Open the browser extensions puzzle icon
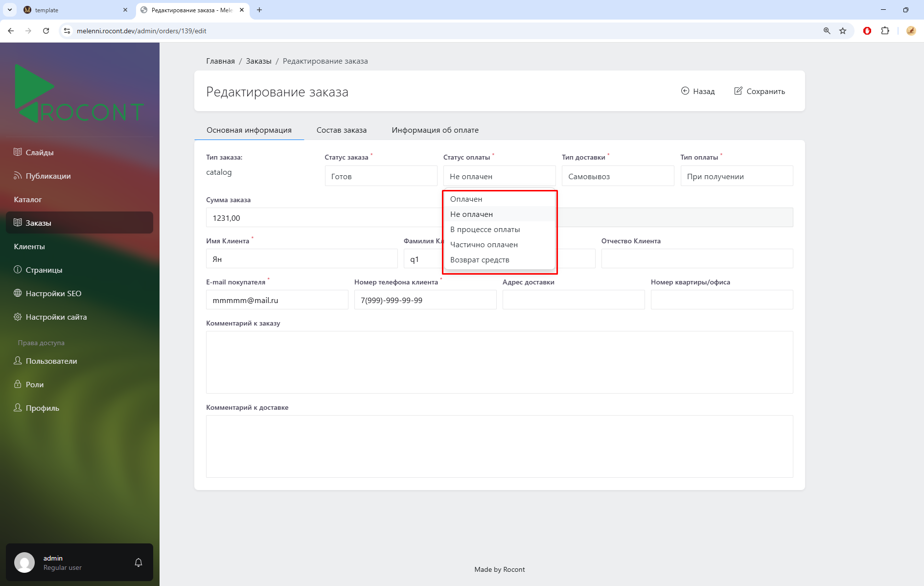 pyautogui.click(x=885, y=31)
